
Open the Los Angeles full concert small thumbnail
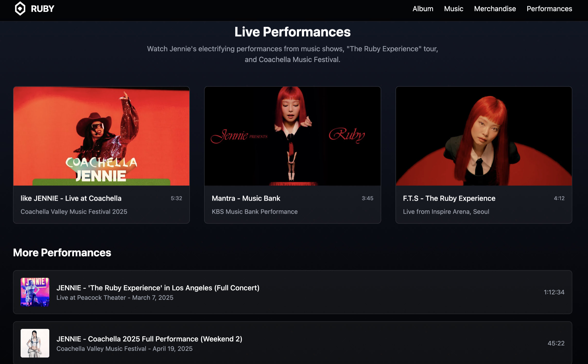point(35,292)
